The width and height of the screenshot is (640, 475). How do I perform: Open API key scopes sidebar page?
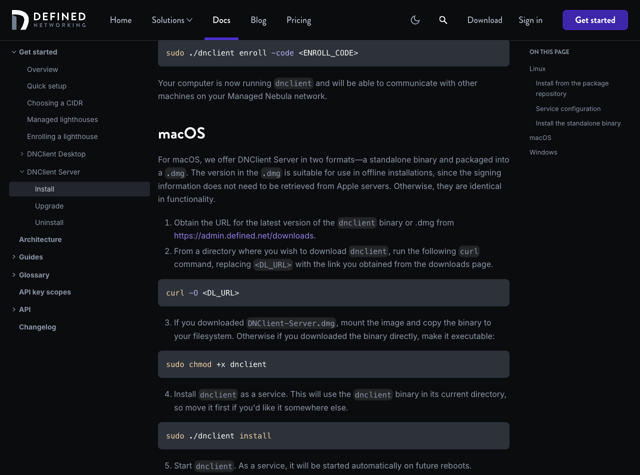pos(44,292)
